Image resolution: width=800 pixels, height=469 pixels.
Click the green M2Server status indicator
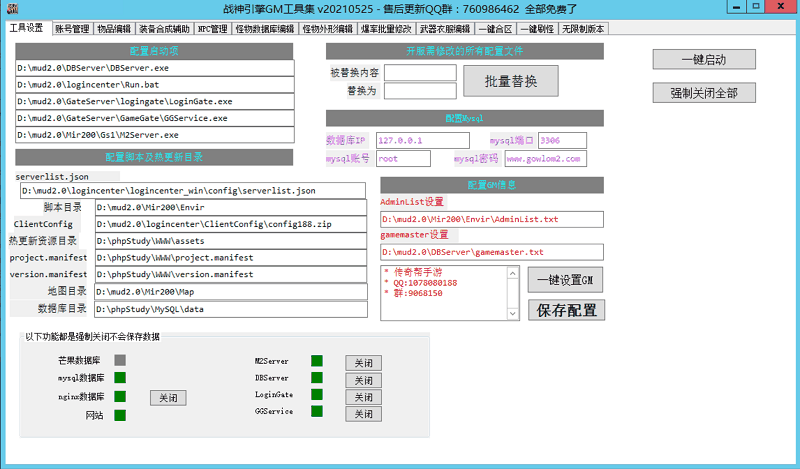(317, 361)
